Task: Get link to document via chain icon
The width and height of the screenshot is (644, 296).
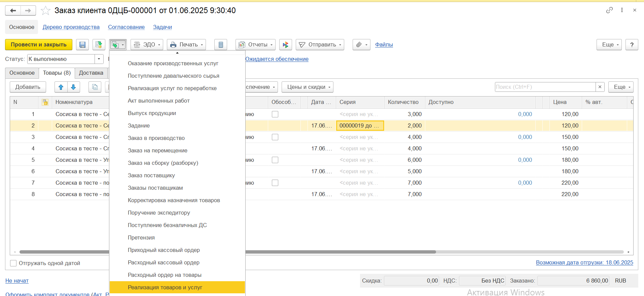Action: tap(609, 10)
